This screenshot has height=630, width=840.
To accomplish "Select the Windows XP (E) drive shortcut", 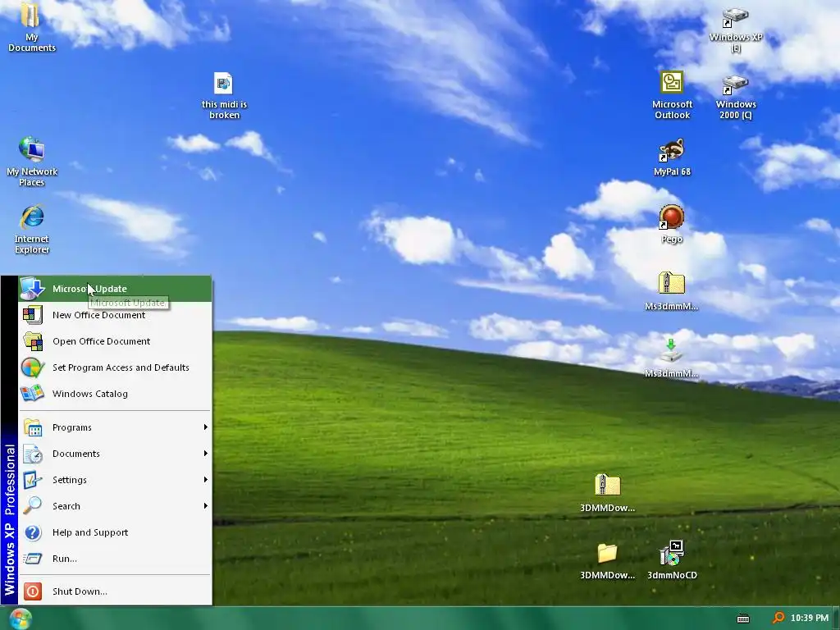I will coord(736,29).
